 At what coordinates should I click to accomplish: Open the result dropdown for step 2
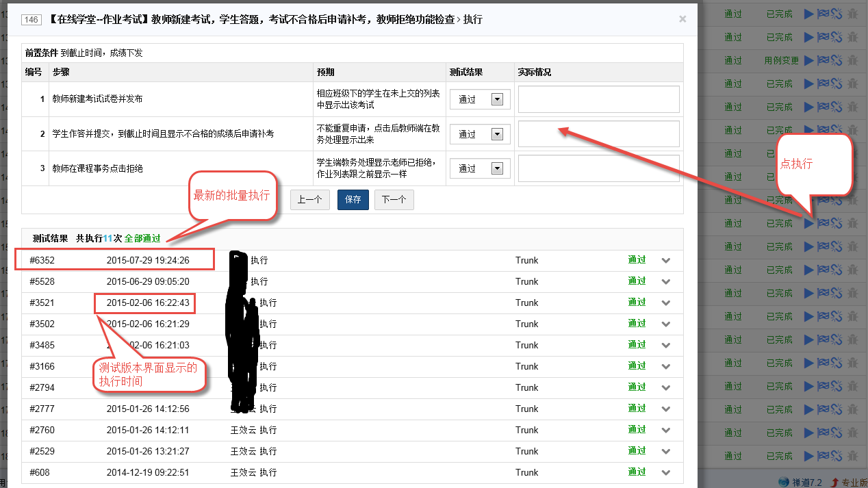point(481,134)
